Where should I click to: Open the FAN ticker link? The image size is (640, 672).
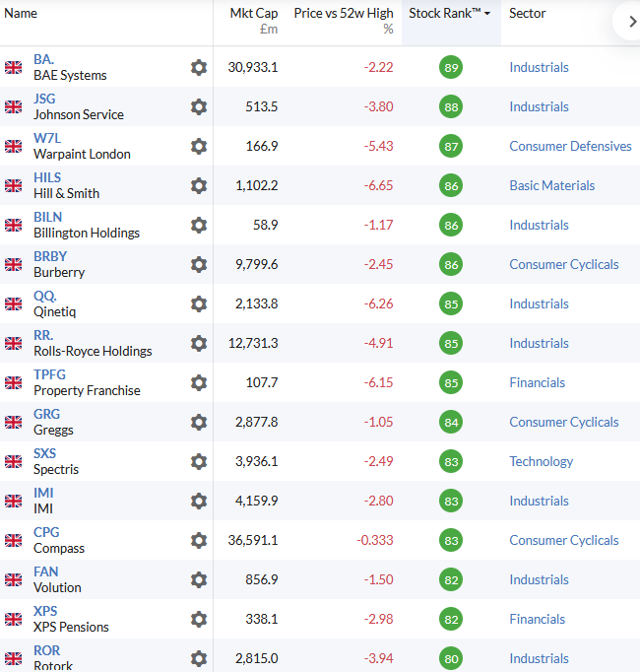[46, 571]
